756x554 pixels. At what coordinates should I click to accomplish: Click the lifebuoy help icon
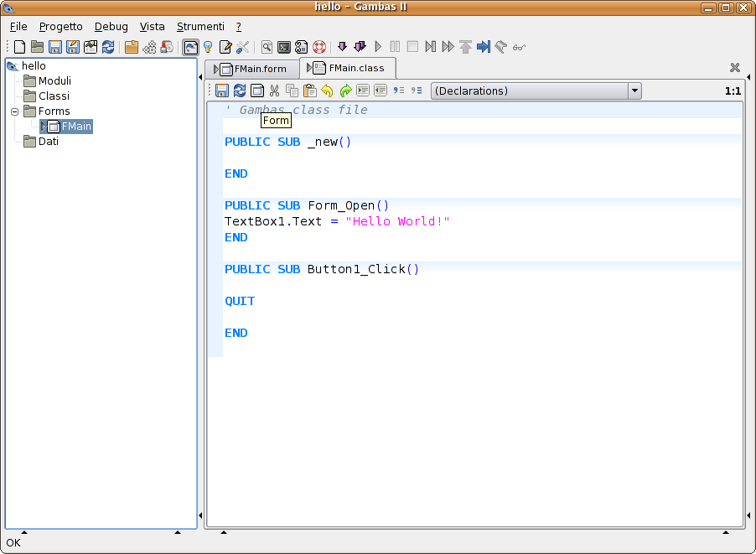click(x=319, y=47)
